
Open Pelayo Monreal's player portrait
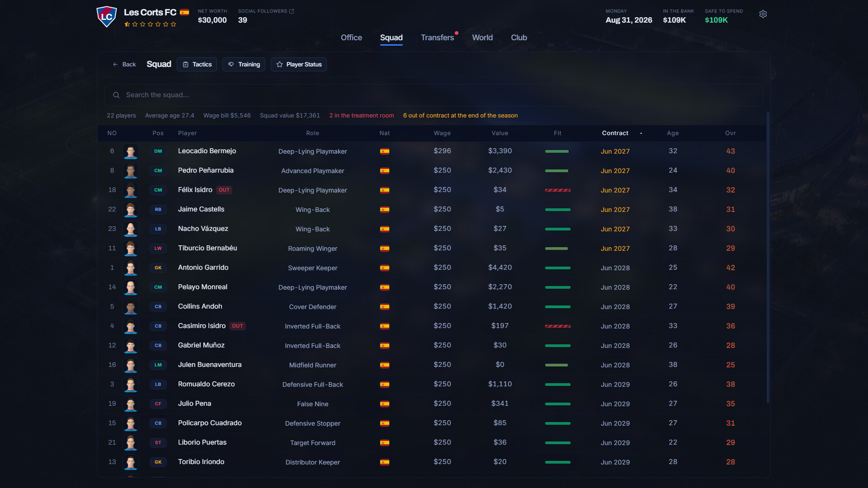tap(131, 287)
